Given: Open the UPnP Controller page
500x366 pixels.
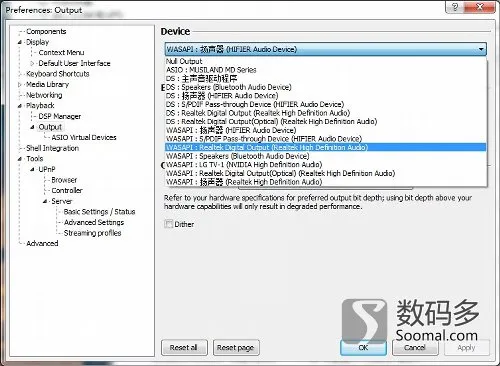Looking at the screenshot, I should point(67,191).
